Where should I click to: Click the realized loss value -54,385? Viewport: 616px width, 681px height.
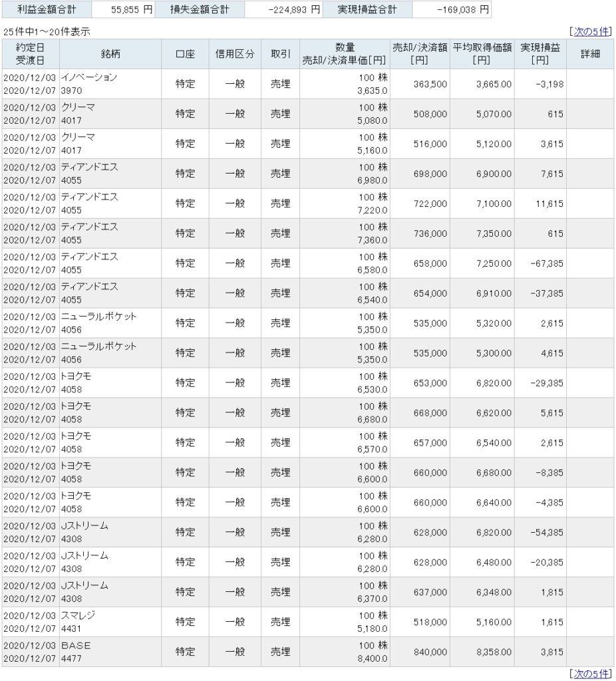tap(547, 533)
